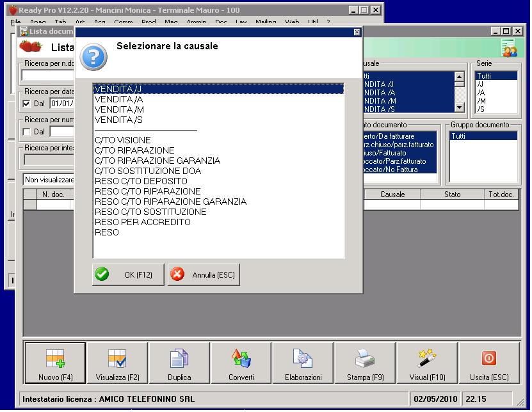
Task: Click the Tot.doc. column header
Action: click(501, 194)
